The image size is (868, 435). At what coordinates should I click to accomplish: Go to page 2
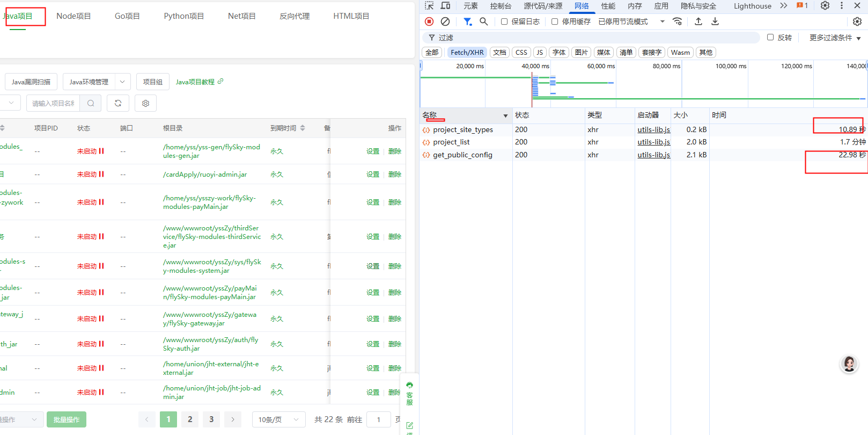[x=190, y=419]
